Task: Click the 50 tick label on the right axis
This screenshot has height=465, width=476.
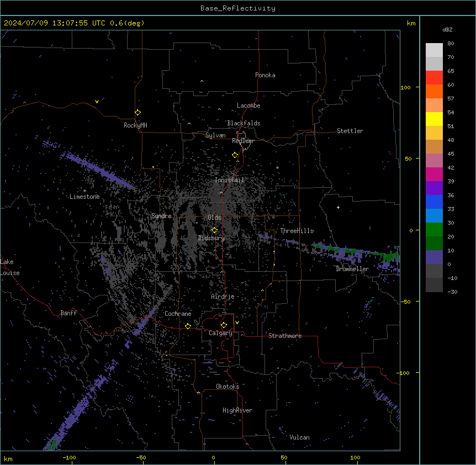Action: coord(408,158)
